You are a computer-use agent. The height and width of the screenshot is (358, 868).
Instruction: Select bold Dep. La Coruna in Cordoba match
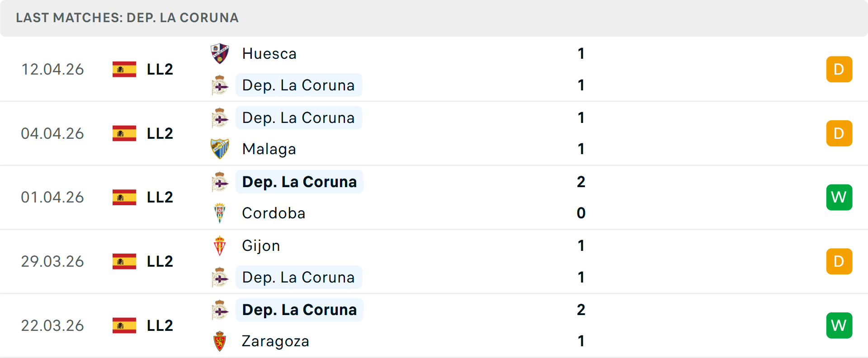click(299, 182)
